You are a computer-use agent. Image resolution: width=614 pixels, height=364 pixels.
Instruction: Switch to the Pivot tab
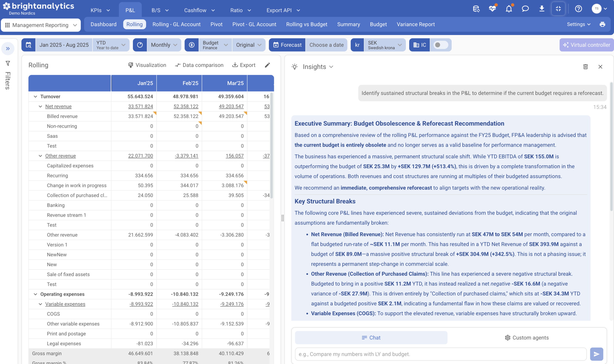pyautogui.click(x=216, y=24)
